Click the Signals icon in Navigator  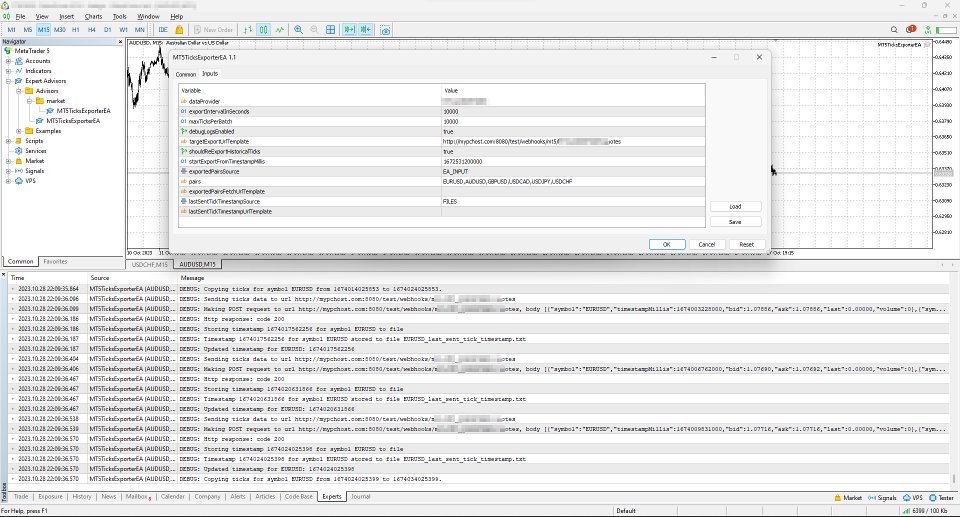19,171
